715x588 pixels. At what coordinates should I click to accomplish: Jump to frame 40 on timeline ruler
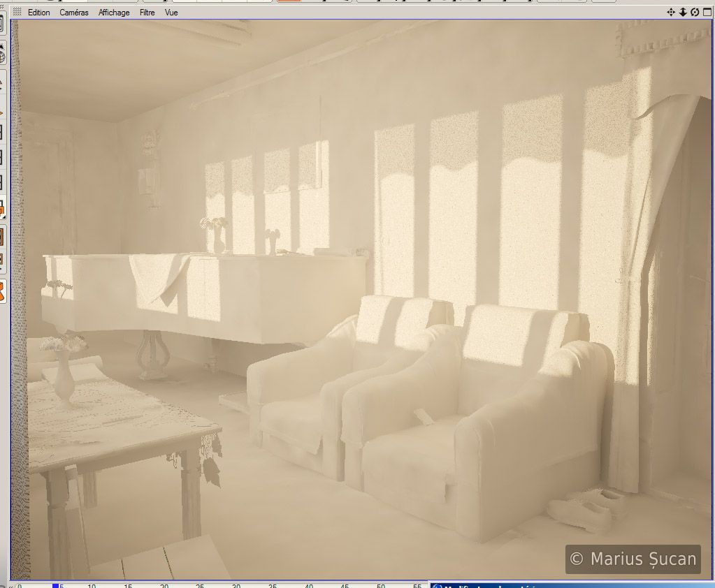click(309, 585)
